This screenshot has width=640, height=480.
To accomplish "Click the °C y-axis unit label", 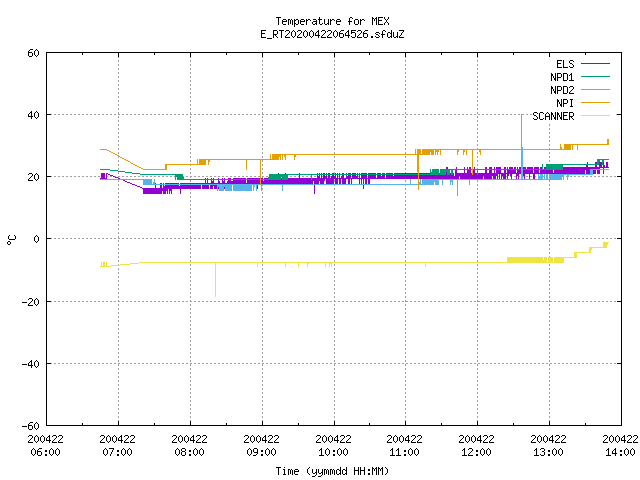I will tap(11, 240).
